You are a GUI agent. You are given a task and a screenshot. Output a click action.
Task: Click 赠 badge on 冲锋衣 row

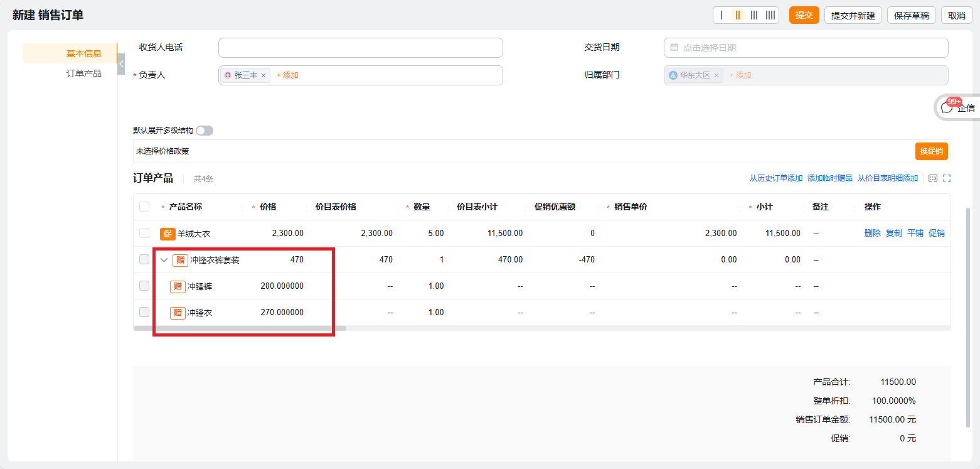(x=178, y=313)
